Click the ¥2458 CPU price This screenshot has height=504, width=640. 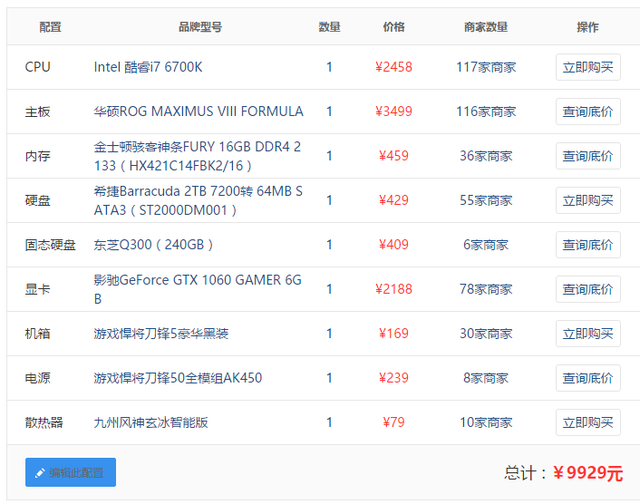[x=393, y=67]
